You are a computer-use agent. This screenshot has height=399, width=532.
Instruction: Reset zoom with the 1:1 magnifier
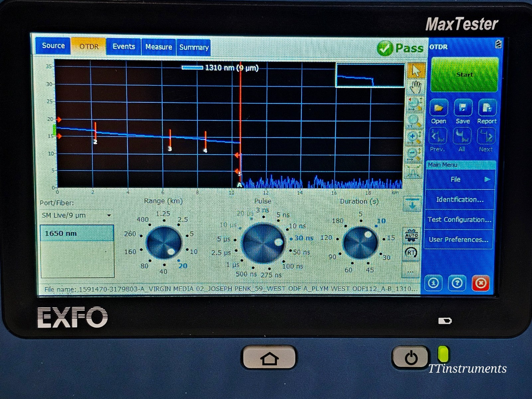[x=414, y=121]
